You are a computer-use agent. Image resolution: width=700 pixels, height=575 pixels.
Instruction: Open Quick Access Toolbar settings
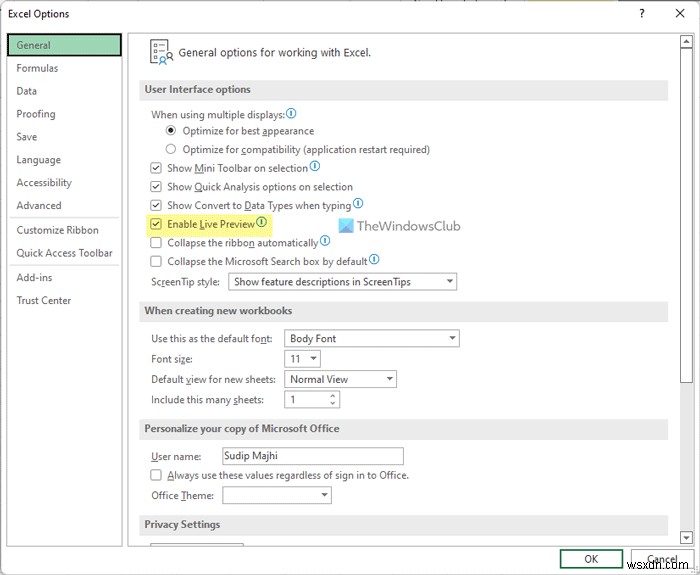(x=64, y=253)
